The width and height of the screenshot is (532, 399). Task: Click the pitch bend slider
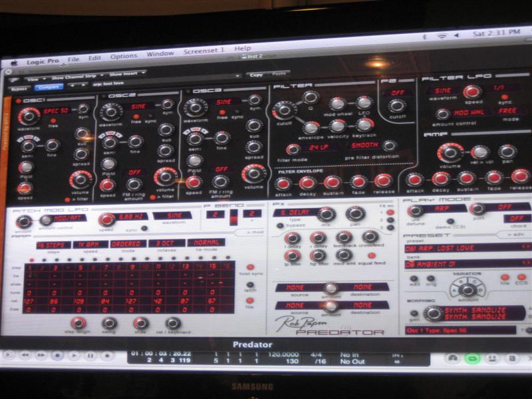point(234,217)
